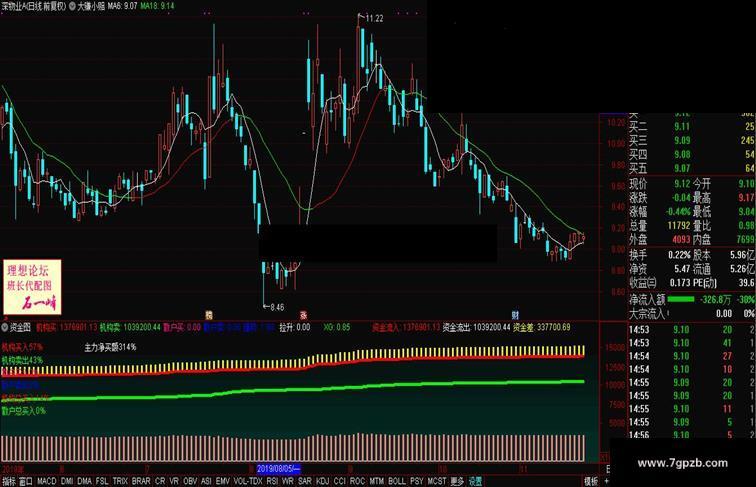Click the 8.46 low price label

[277, 307]
